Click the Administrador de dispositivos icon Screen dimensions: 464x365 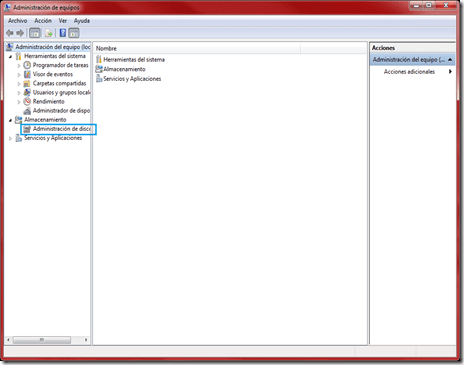point(27,111)
